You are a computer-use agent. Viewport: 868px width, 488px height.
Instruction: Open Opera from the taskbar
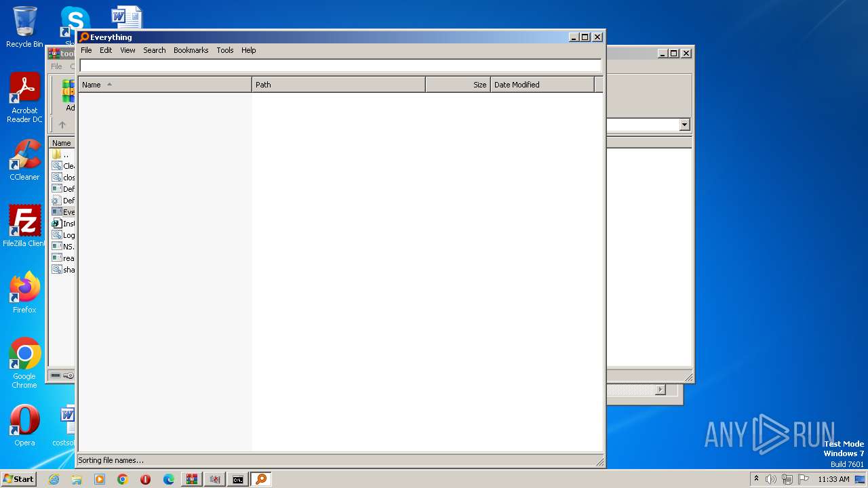[x=146, y=479]
